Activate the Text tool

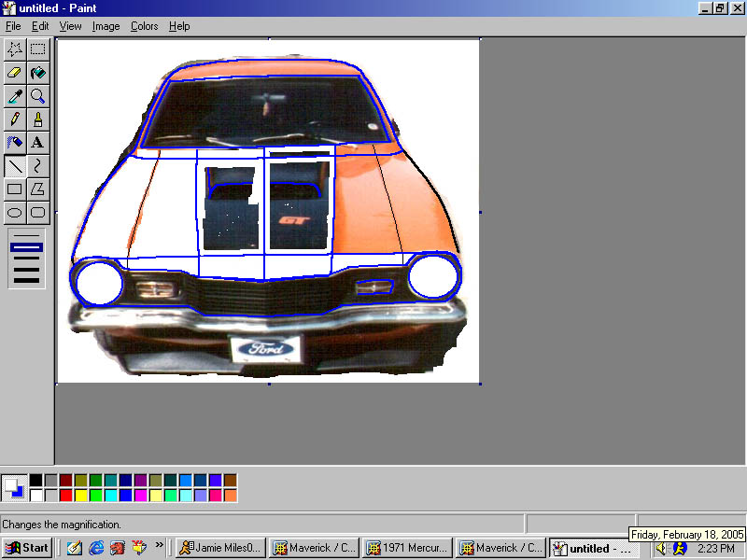coord(37,143)
